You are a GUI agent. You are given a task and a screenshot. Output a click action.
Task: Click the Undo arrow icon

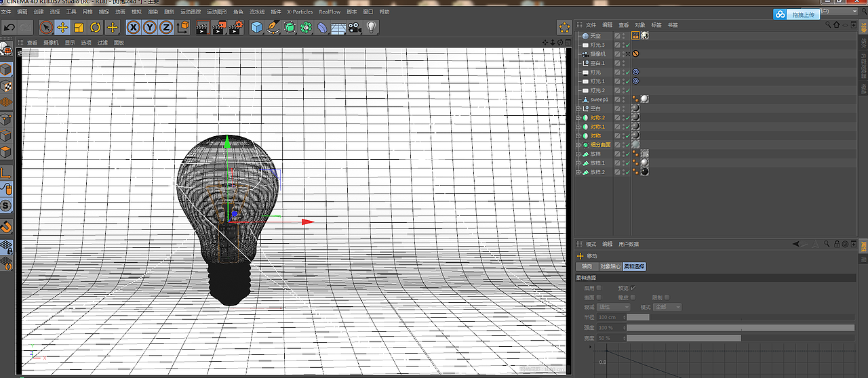coord(9,27)
